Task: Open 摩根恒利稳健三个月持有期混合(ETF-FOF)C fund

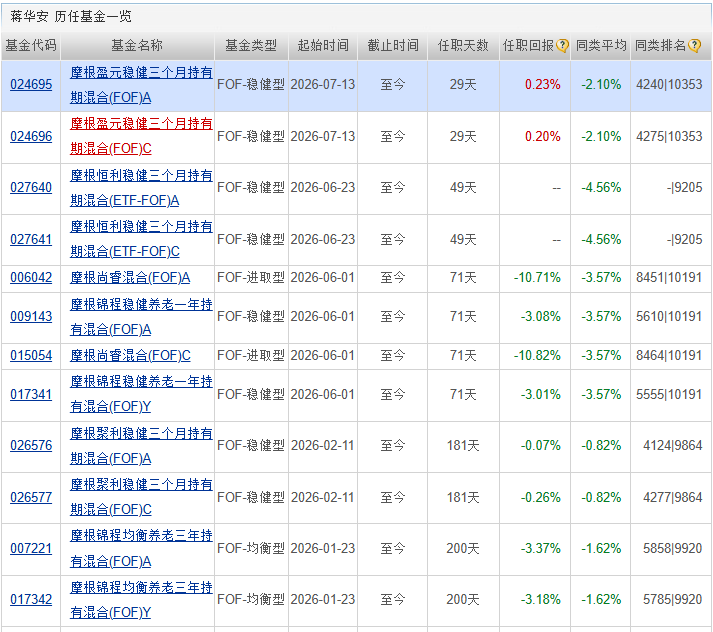Action: [x=141, y=239]
